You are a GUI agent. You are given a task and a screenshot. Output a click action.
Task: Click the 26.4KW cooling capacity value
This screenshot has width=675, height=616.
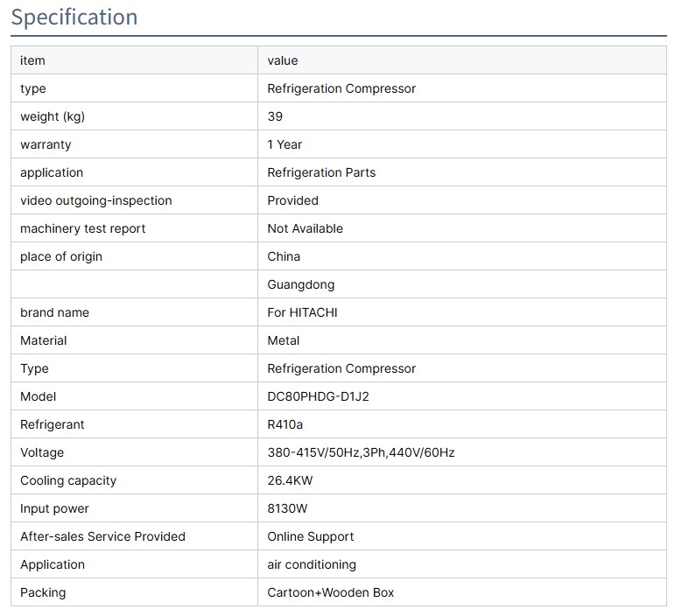pyautogui.click(x=291, y=480)
